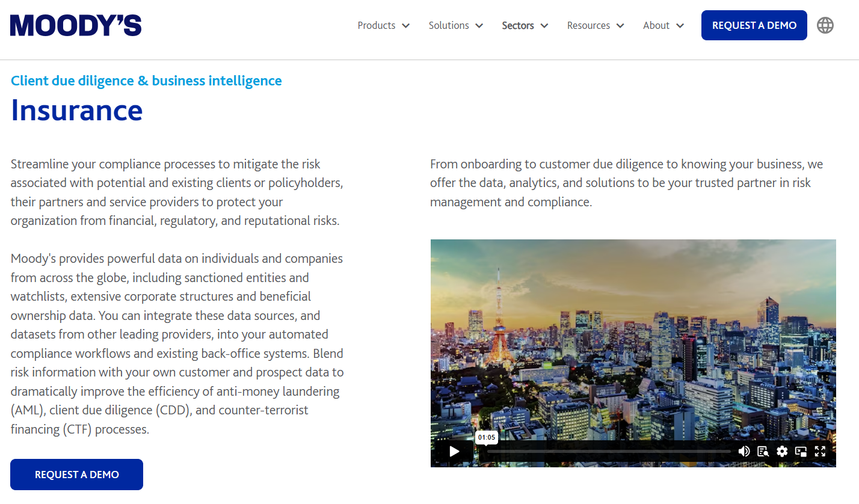Viewport: 859px width, 504px height.
Task: Open the video transcript search icon
Action: pos(763,451)
